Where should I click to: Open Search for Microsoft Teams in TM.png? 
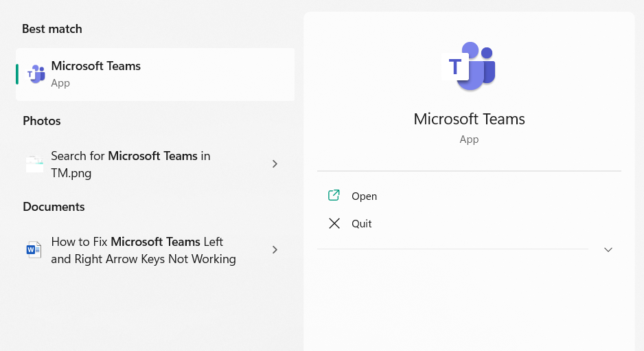click(130, 164)
